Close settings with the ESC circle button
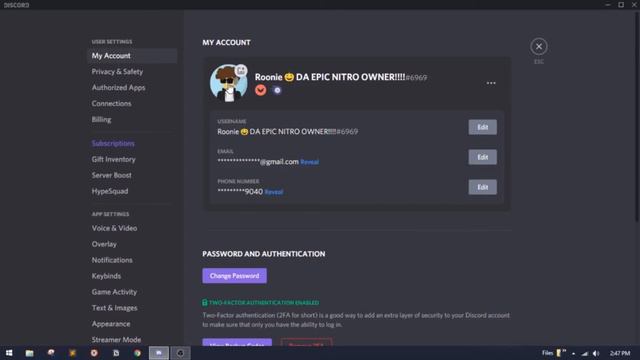Viewport: 640px width, 360px height. [x=539, y=47]
